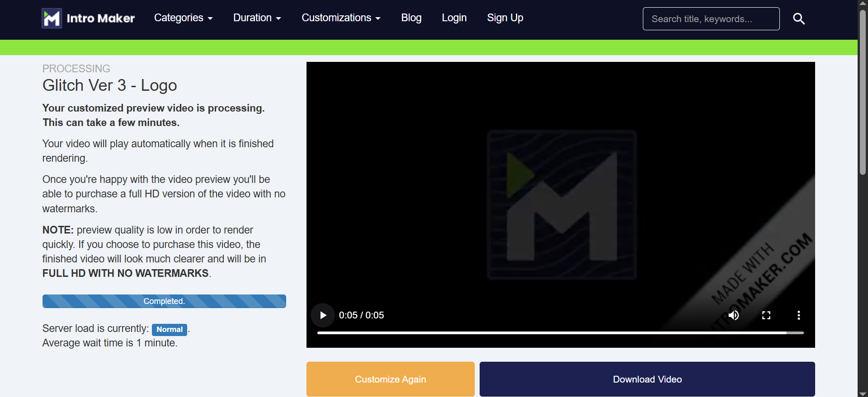Click scrollbar down arrow
This screenshot has height=397, width=868.
point(863,393)
